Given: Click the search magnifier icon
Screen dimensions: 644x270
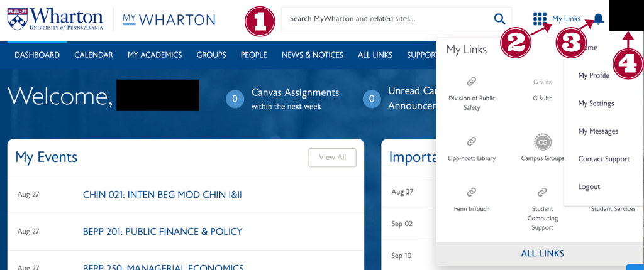Looking at the screenshot, I should tap(499, 18).
